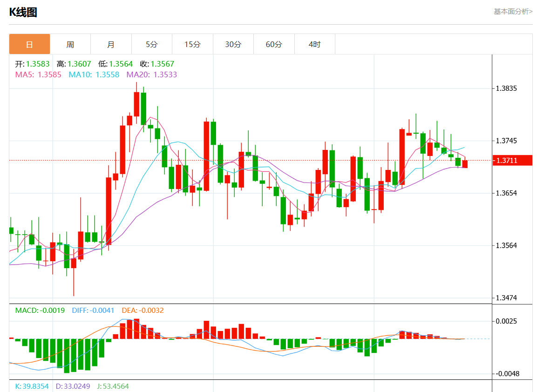The image size is (544, 392).
Task: Click the D:33.0249 KDJ value
Action: [73, 386]
